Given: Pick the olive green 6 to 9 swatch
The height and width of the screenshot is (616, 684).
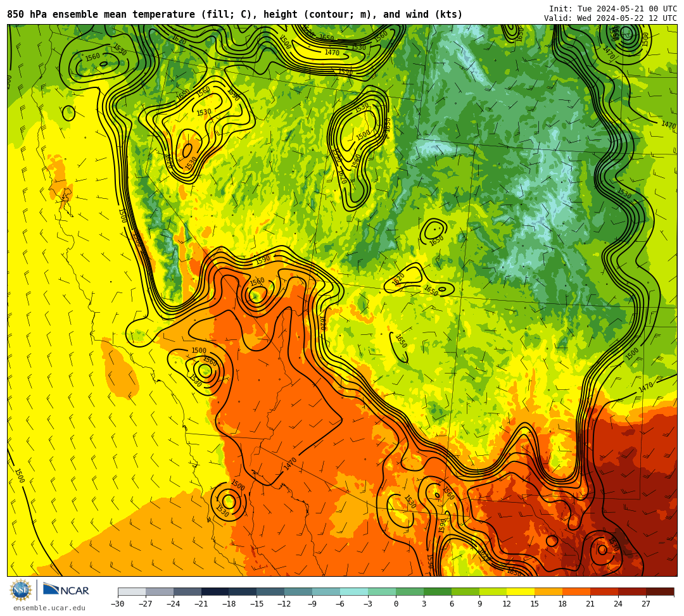Looking at the screenshot, I should click(x=465, y=591).
